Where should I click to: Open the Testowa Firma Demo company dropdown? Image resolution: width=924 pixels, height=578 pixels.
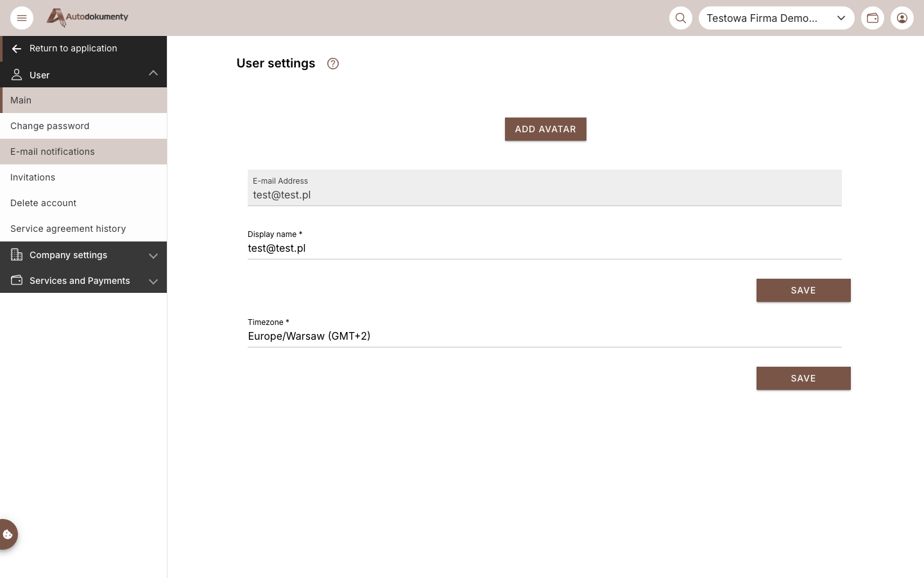[x=776, y=18]
